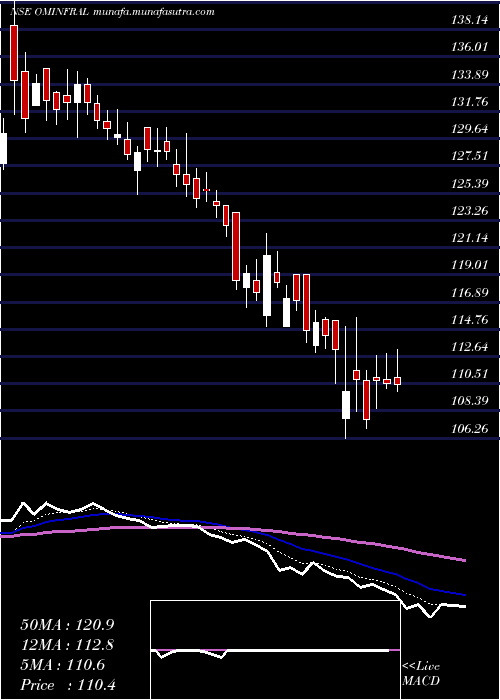Click the 106.26 price axis label
The image size is (500, 700).
pos(469,429)
